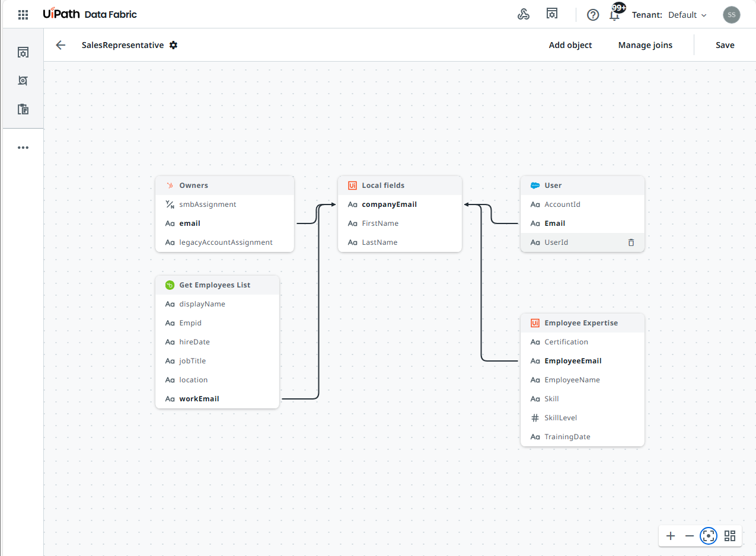
Task: Click the fit to screen icon
Action: [x=709, y=536]
